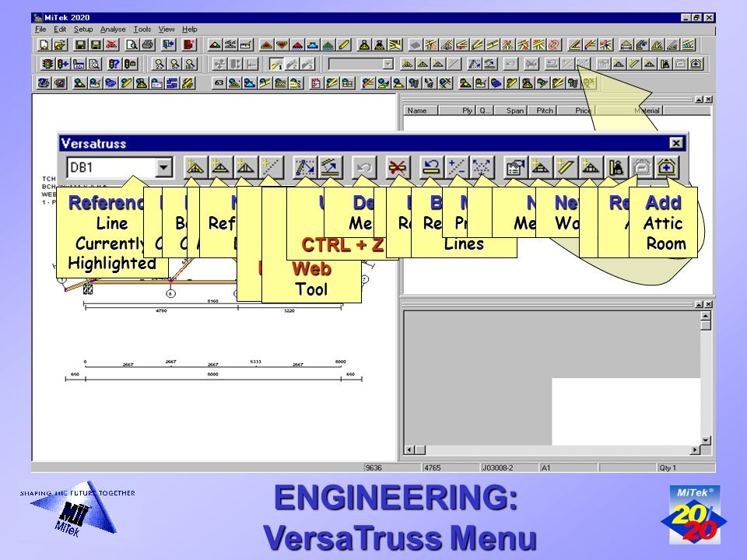Image resolution: width=747 pixels, height=560 pixels.
Task: Click the web tool icon with blue arrows
Action: tap(304, 167)
